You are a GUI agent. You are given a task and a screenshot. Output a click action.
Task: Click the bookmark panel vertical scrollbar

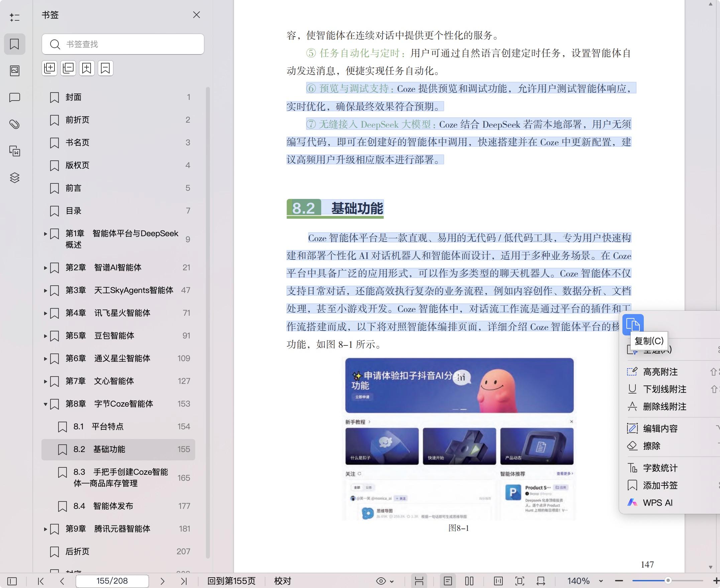click(x=208, y=323)
